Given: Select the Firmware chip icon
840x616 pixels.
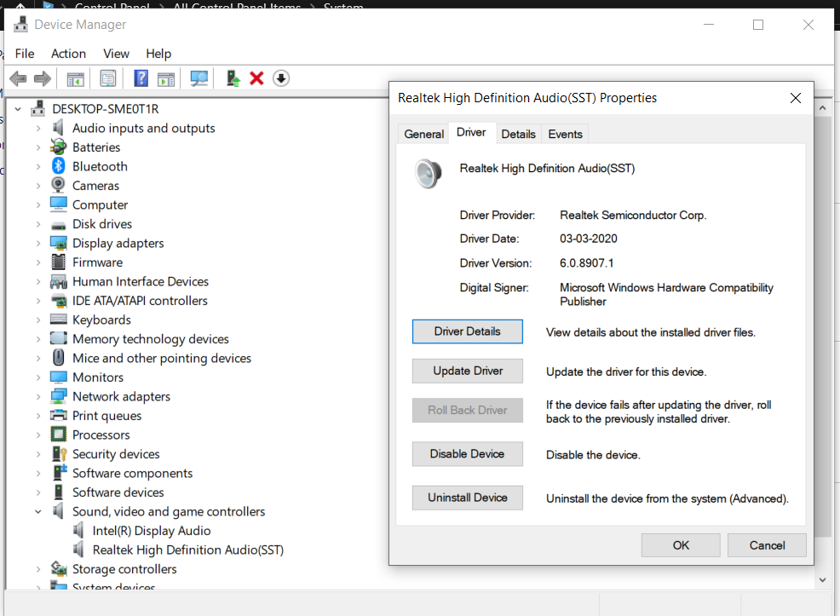Looking at the screenshot, I should click(x=59, y=262).
